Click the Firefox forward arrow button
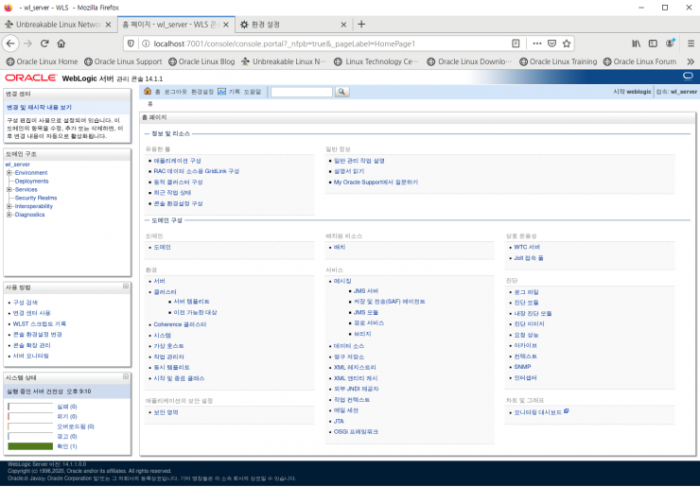Viewport: 700px width, 487px height. coord(28,43)
